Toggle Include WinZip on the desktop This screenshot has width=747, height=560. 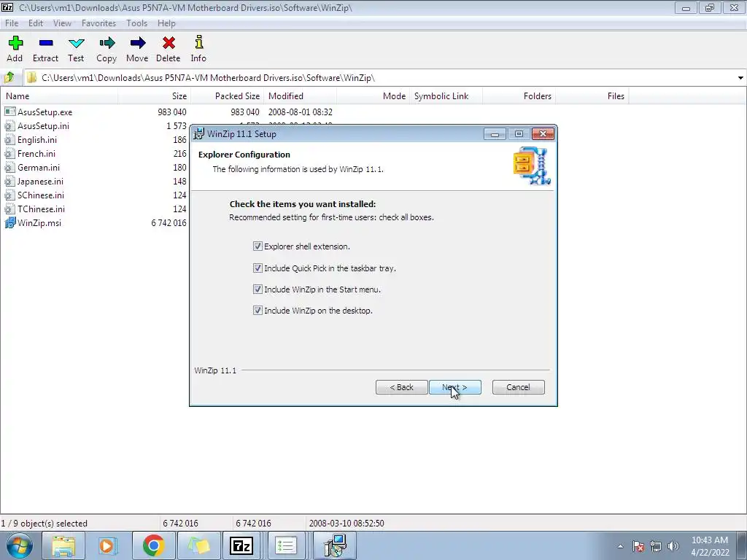pos(258,311)
